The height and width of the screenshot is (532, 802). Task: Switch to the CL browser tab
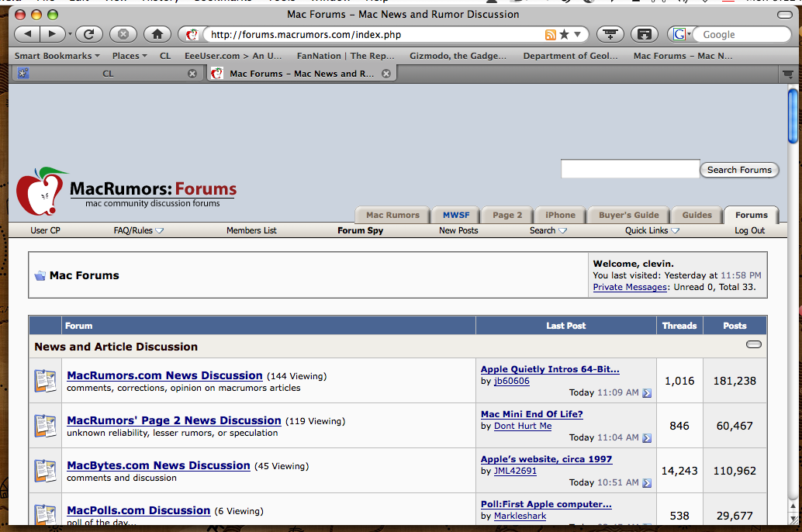coord(107,74)
